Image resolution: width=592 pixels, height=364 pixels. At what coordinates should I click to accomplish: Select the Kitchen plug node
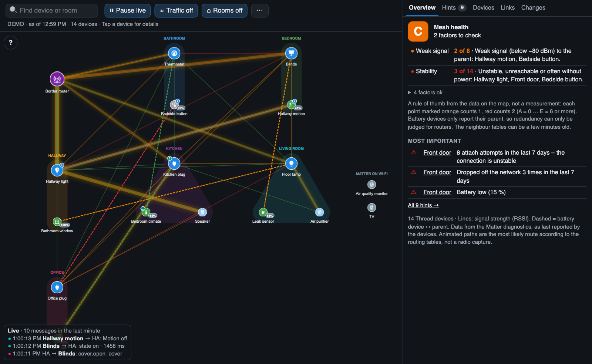pos(174,163)
